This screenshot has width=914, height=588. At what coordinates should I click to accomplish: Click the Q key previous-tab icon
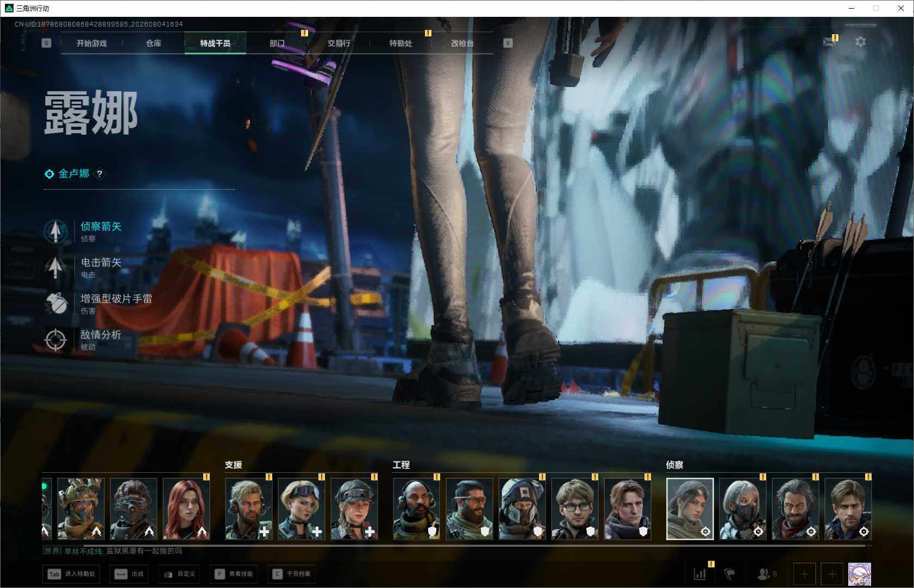pyautogui.click(x=46, y=43)
